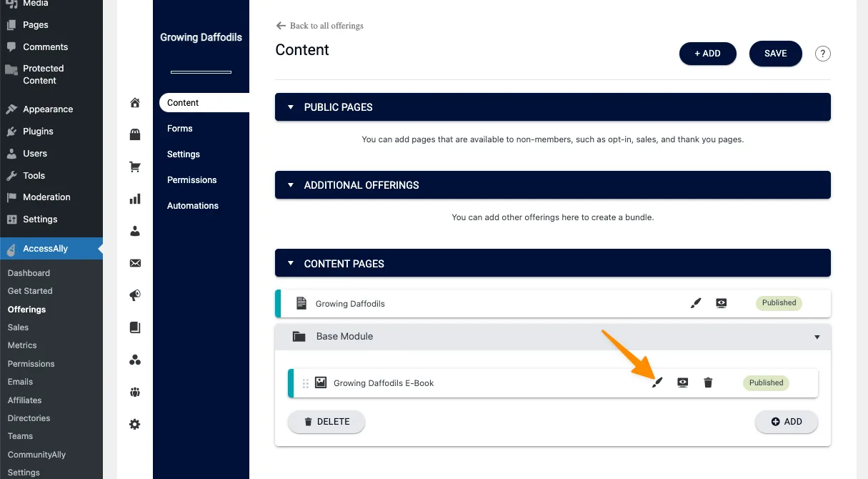Click the help question mark icon
868x479 pixels.
[x=823, y=54]
